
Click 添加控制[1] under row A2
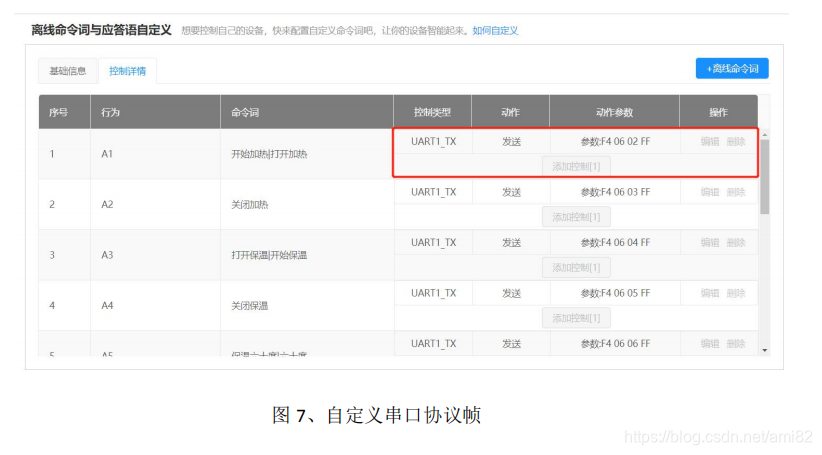tap(576, 216)
